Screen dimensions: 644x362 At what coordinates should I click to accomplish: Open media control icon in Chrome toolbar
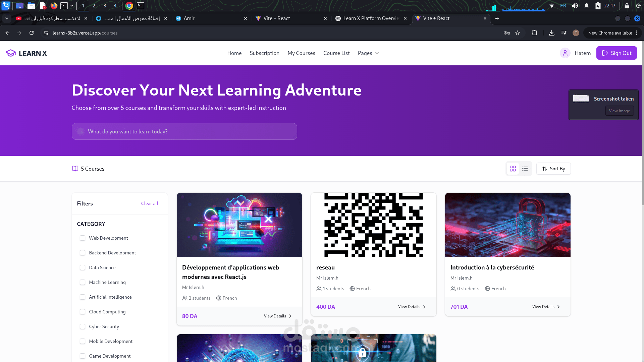click(564, 33)
